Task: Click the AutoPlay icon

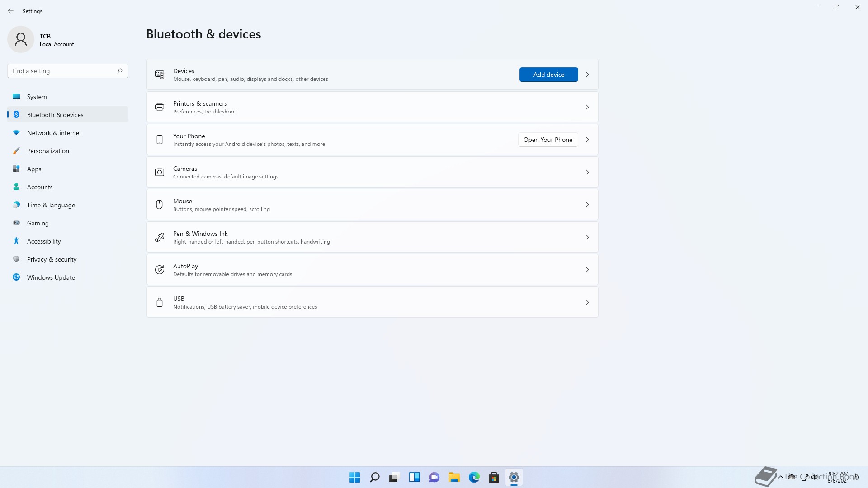Action: [x=160, y=270]
